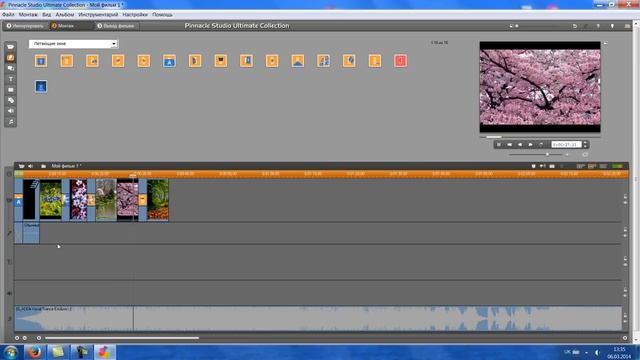Select the dark blue transition in the second row
The image size is (640, 360).
(x=41, y=87)
